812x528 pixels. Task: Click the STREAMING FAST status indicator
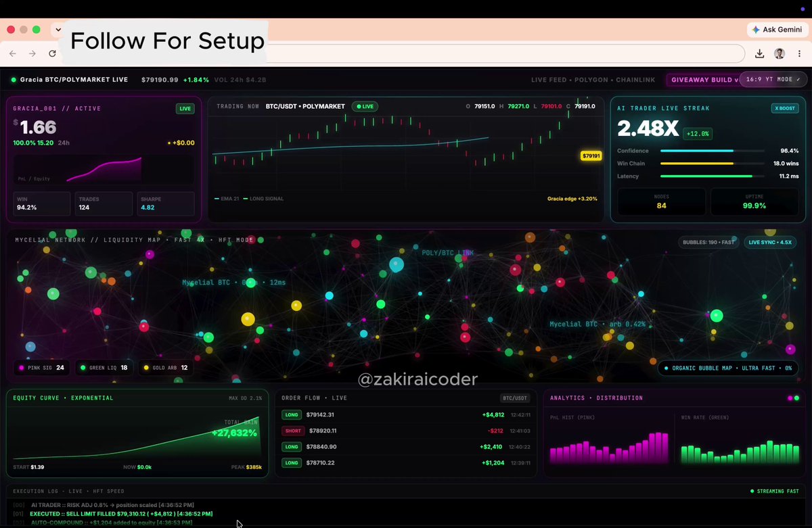[775, 491]
